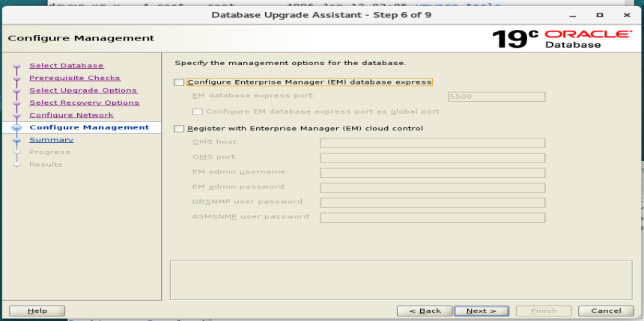The image size is (644, 321).
Task: Jump ahead to Summary step
Action: (52, 140)
